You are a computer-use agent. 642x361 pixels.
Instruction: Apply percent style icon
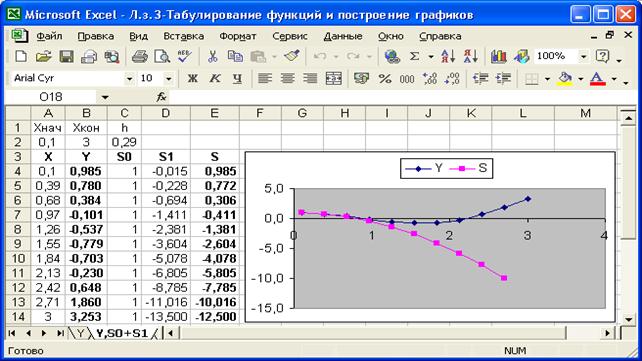coord(384,78)
